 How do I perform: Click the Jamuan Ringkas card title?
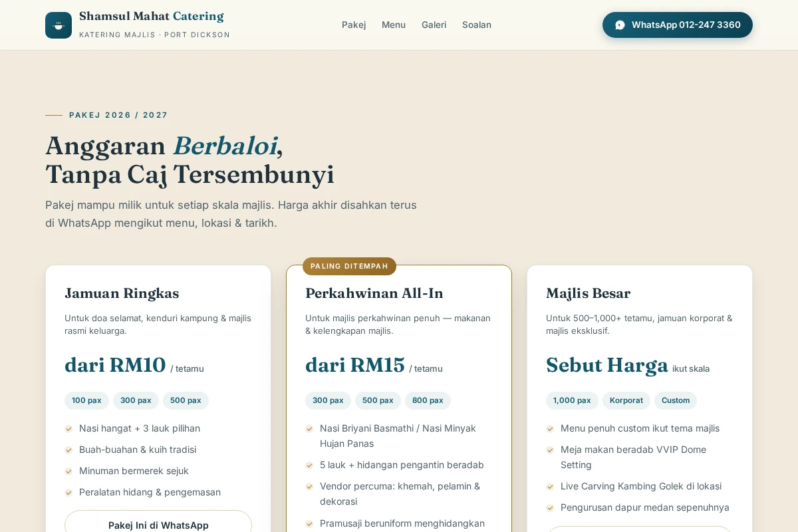pyautogui.click(x=122, y=293)
